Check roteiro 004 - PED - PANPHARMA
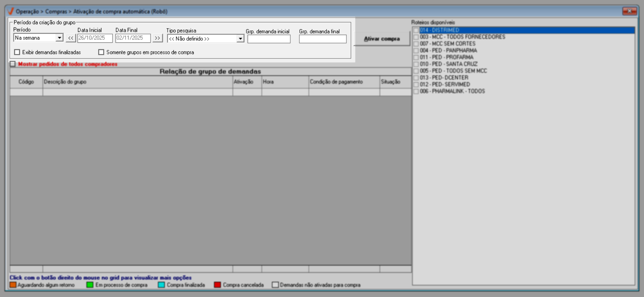This screenshot has height=297, width=644. coord(416,51)
